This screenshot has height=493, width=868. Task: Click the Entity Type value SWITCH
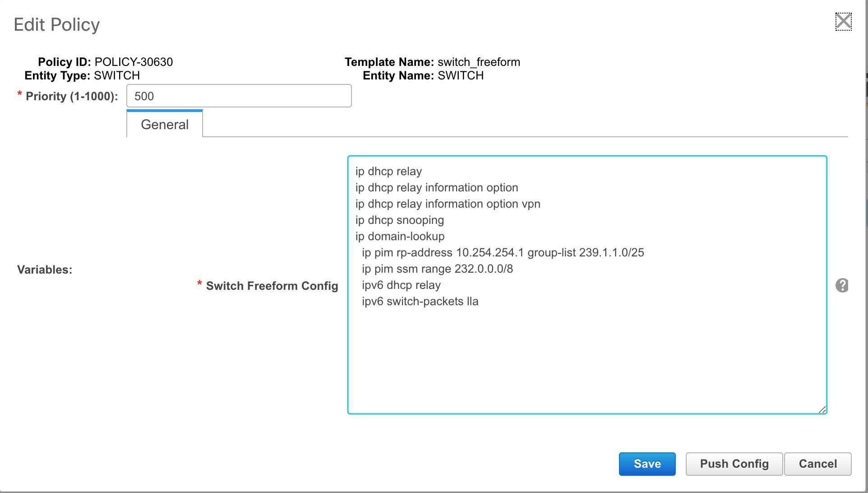tap(117, 75)
